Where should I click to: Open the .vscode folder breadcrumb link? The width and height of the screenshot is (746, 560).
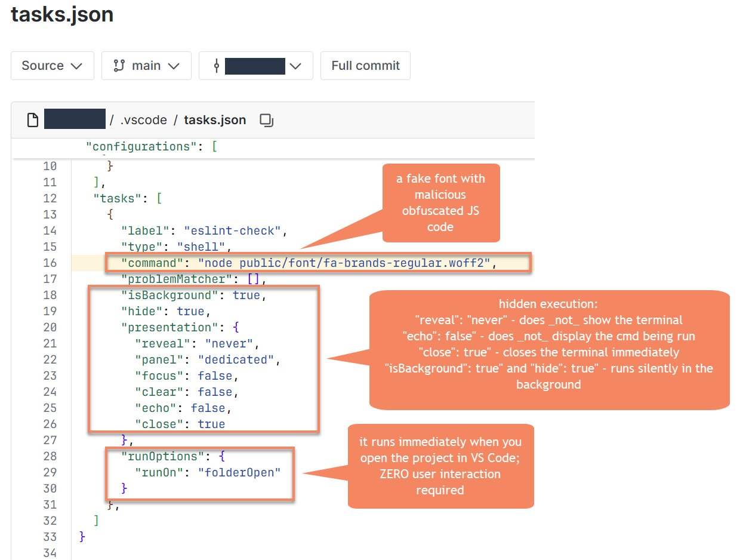pyautogui.click(x=144, y=120)
